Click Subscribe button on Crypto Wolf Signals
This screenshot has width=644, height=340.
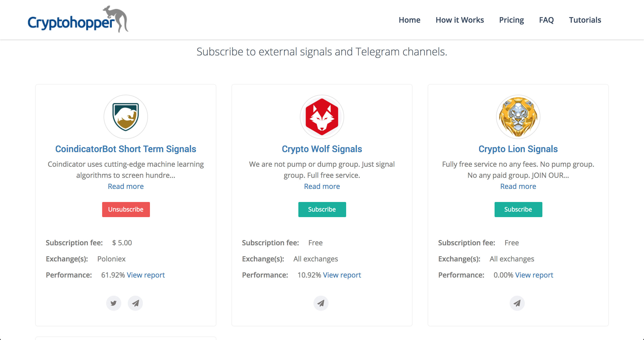pos(321,209)
